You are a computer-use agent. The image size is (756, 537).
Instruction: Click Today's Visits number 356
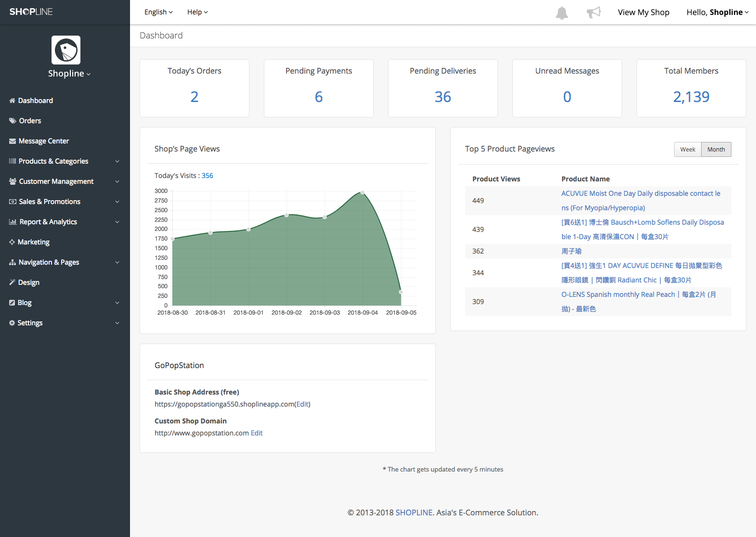click(208, 176)
